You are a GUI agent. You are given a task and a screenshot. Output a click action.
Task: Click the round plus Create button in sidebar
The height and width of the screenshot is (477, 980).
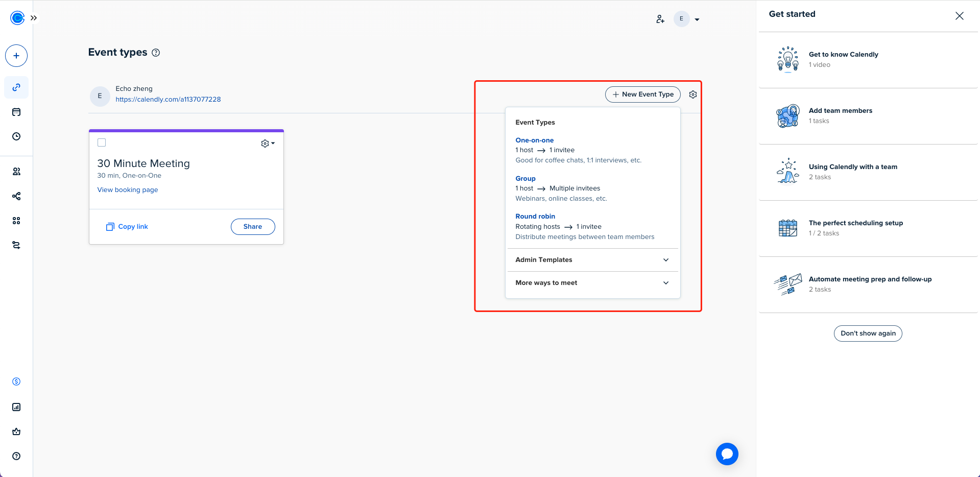click(16, 56)
